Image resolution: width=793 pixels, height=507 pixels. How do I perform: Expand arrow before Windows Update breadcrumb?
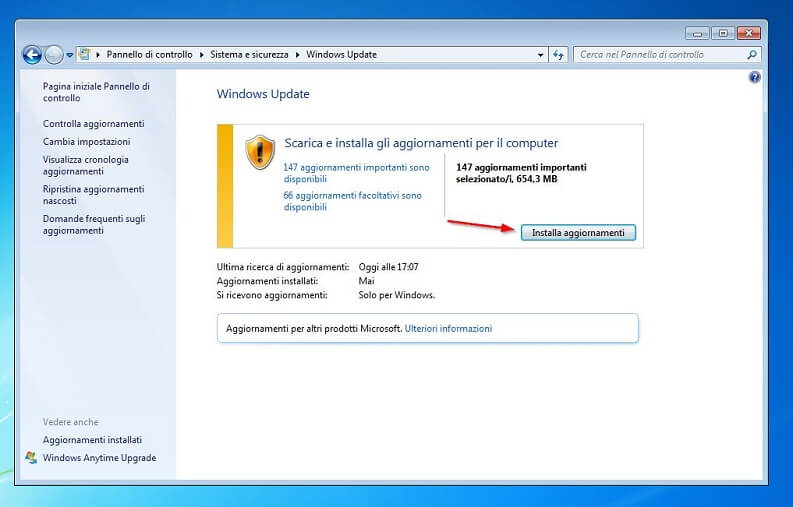pyautogui.click(x=297, y=55)
